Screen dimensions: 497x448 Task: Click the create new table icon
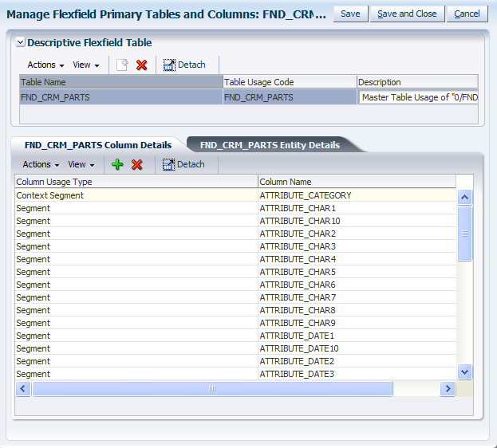(x=122, y=65)
